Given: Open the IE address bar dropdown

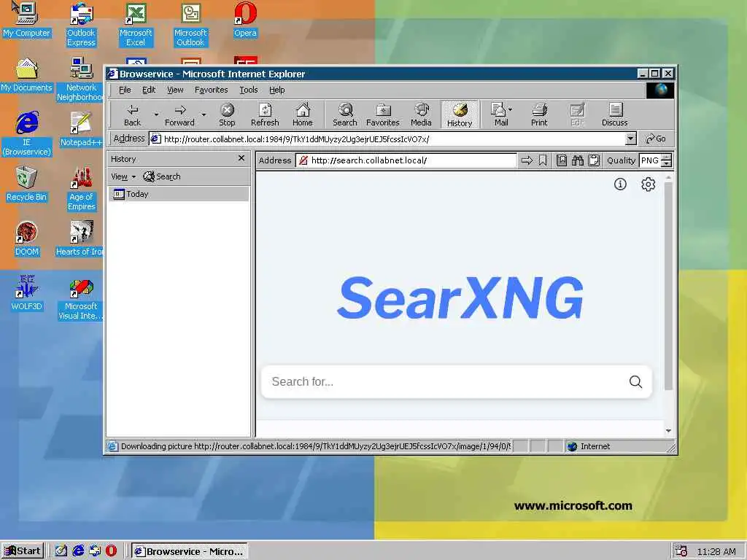Looking at the screenshot, I should coord(631,139).
